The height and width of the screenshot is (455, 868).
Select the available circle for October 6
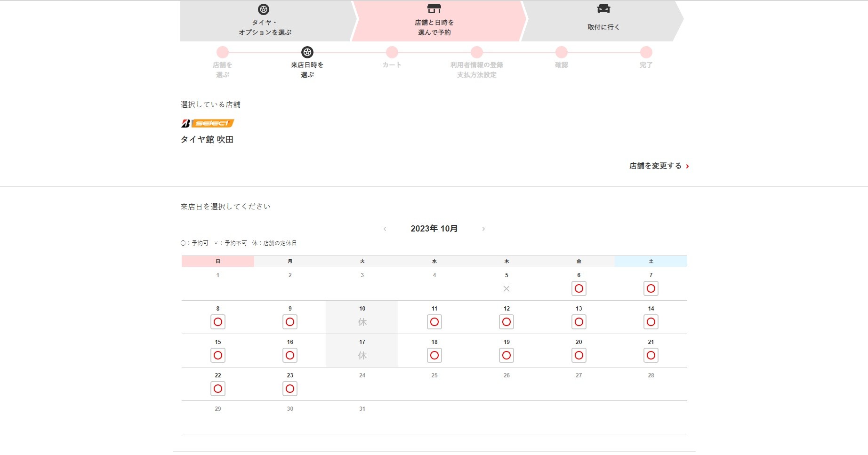click(579, 289)
